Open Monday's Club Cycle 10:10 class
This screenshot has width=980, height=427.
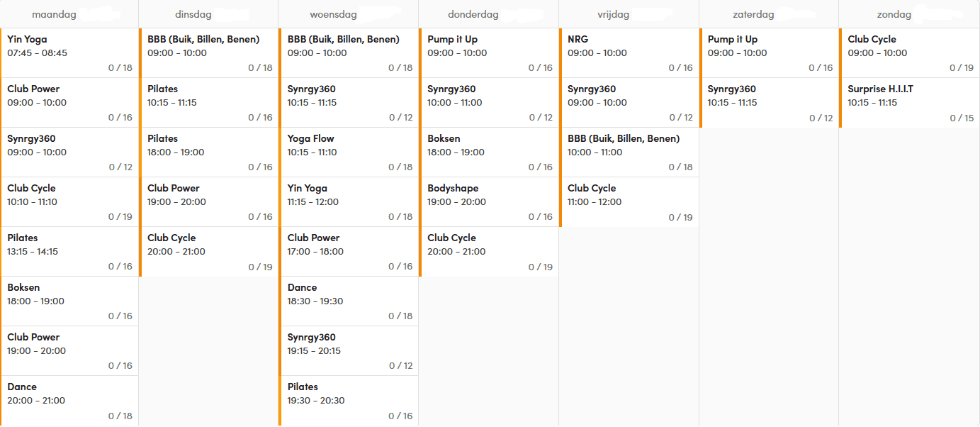[69, 201]
